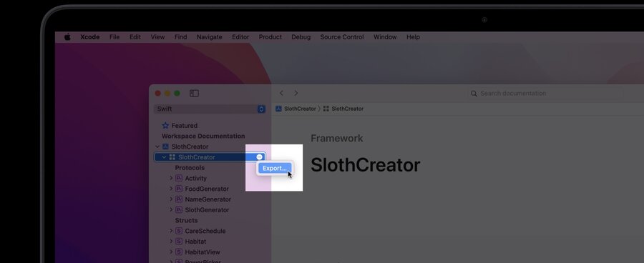The width and height of the screenshot is (644, 263).
Task: Expand the NameGenerator protocol
Action: (171, 199)
